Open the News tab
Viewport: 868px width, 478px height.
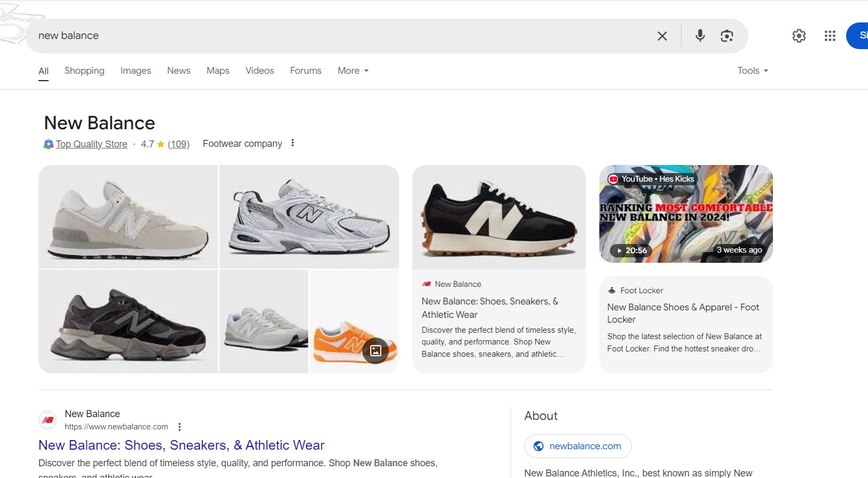click(178, 70)
